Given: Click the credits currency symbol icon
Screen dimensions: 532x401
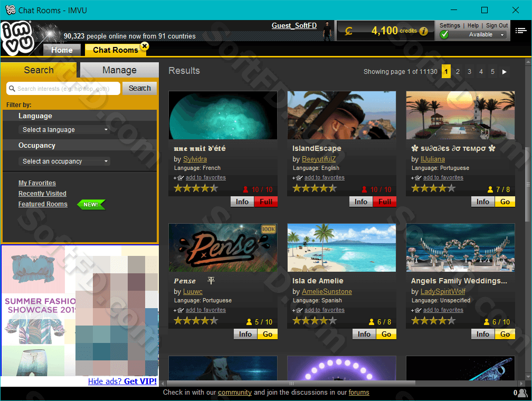Looking at the screenshot, I should click(348, 32).
